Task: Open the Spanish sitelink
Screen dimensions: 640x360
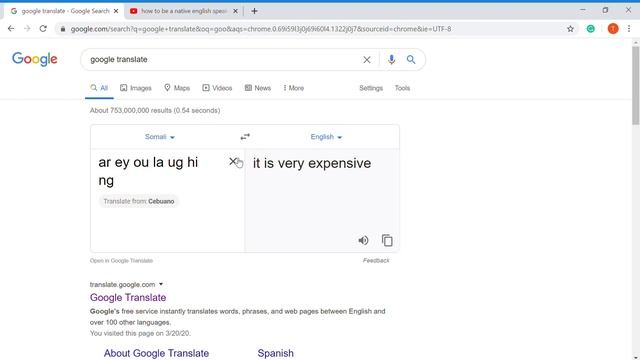Action: coord(276,353)
